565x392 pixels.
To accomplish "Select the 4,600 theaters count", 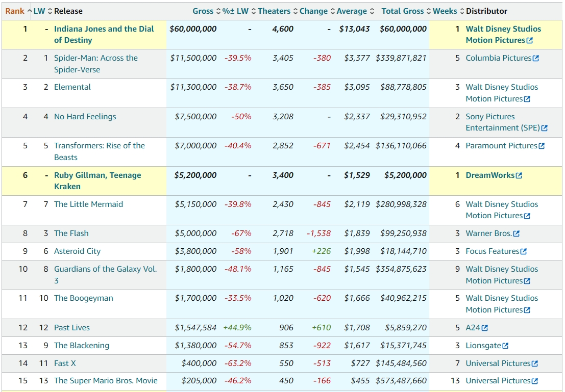I will coord(283,29).
